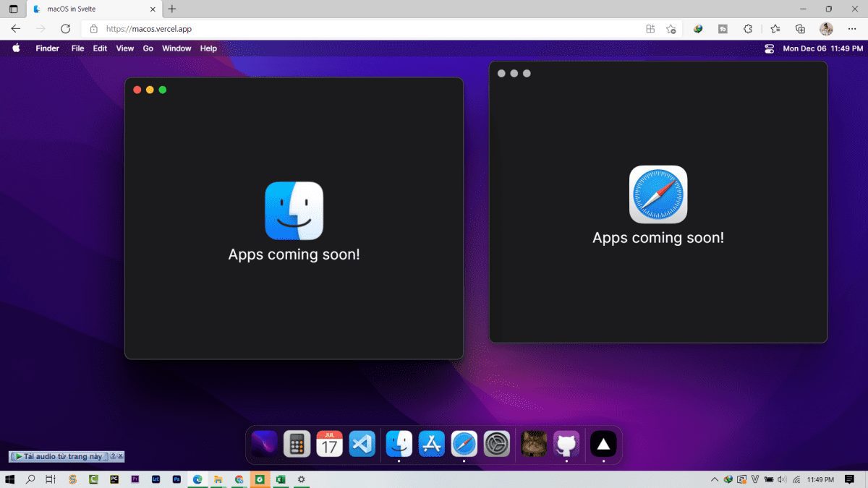
Task: Close the Finder window with the red button
Action: [137, 90]
